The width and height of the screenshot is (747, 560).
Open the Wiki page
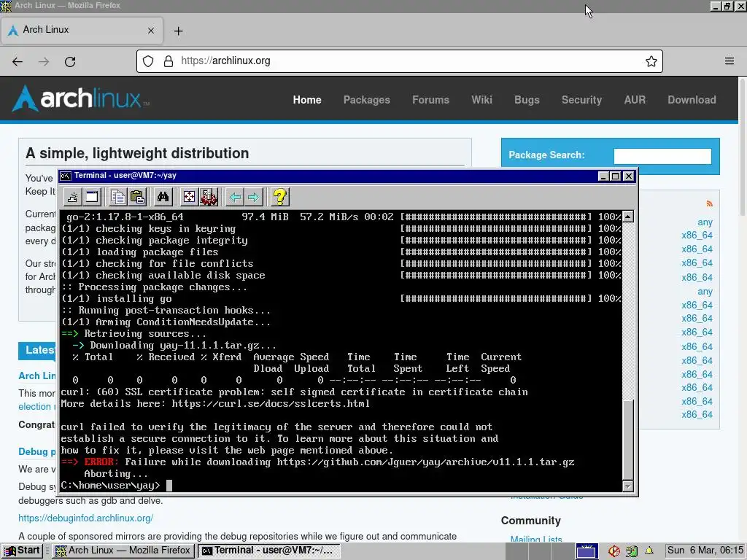481,100
